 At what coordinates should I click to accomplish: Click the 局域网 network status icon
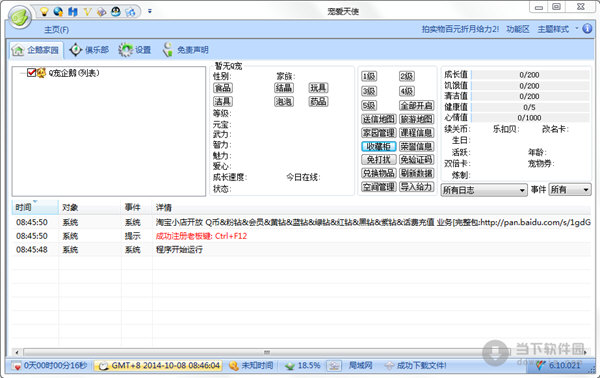334,366
